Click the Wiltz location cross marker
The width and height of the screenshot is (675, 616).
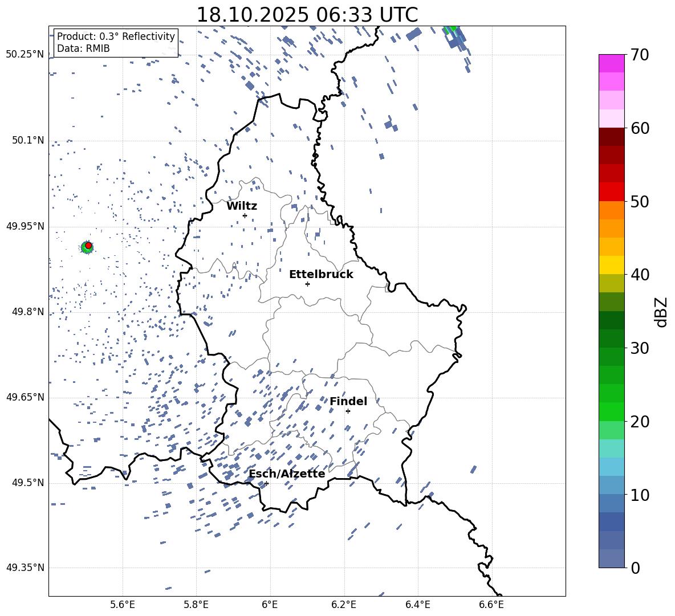pos(245,215)
